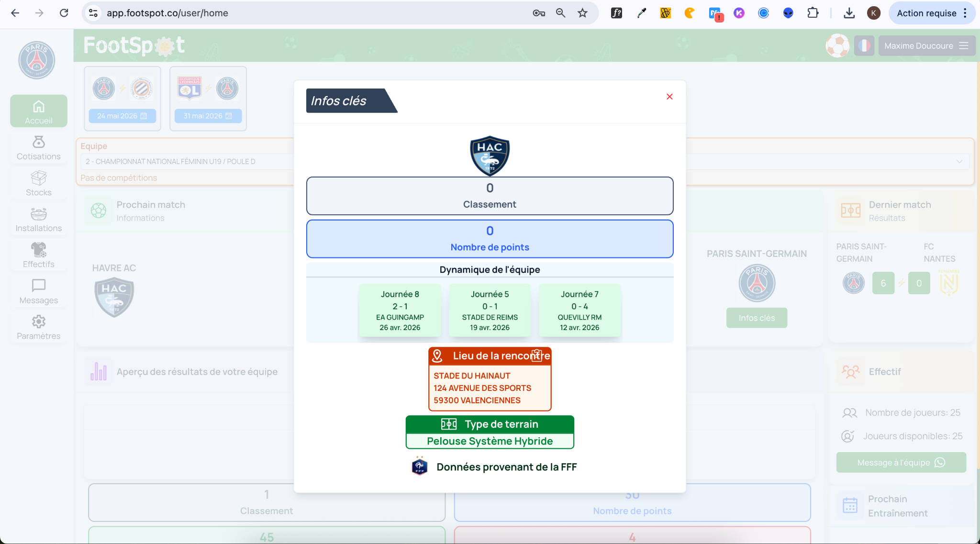Open the alien face extension icon
The width and height of the screenshot is (980, 544).
pos(788,13)
